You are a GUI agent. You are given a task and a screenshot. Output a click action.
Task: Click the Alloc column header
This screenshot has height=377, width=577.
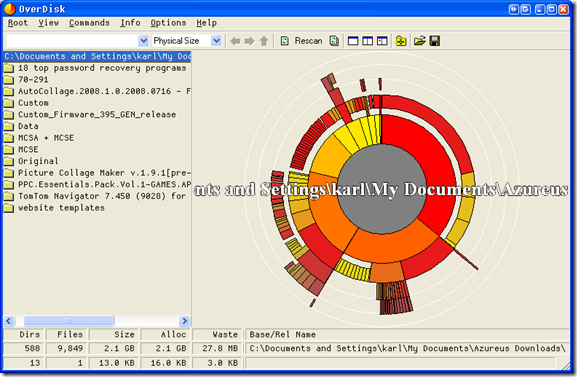[x=165, y=334]
